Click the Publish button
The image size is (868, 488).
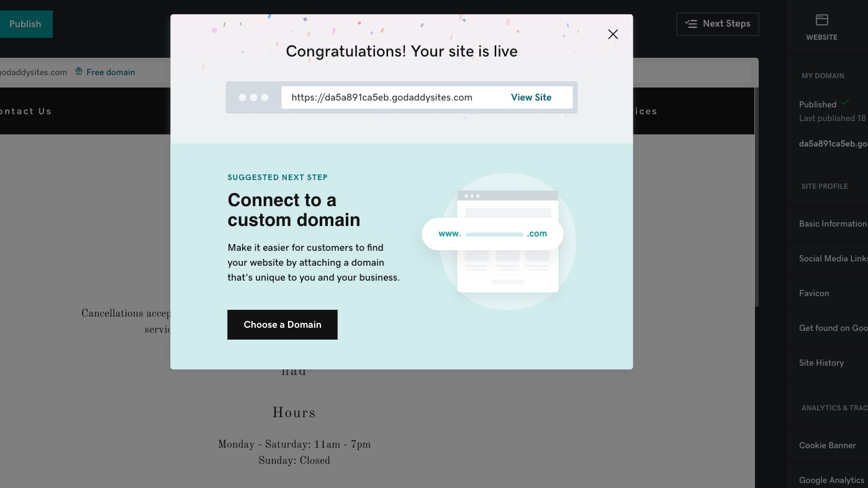coord(25,24)
